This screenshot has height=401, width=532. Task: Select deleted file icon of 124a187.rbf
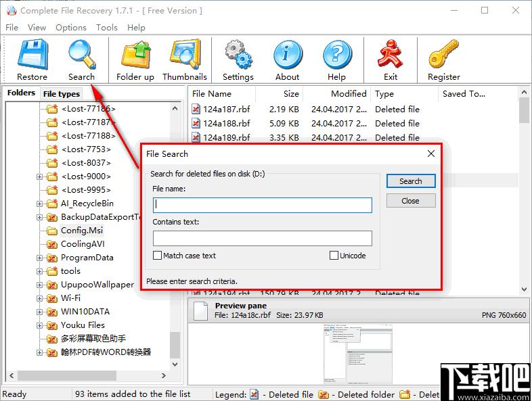196,109
